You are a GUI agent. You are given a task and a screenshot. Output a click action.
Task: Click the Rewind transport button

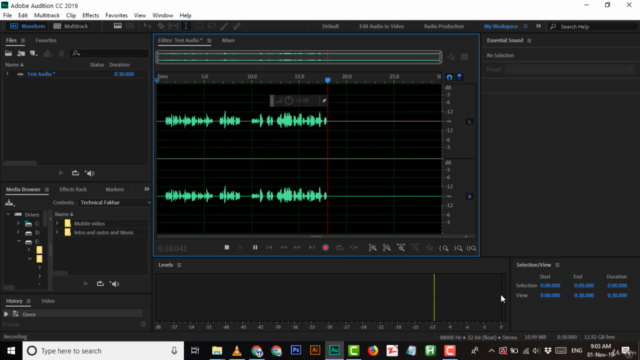[283, 247]
